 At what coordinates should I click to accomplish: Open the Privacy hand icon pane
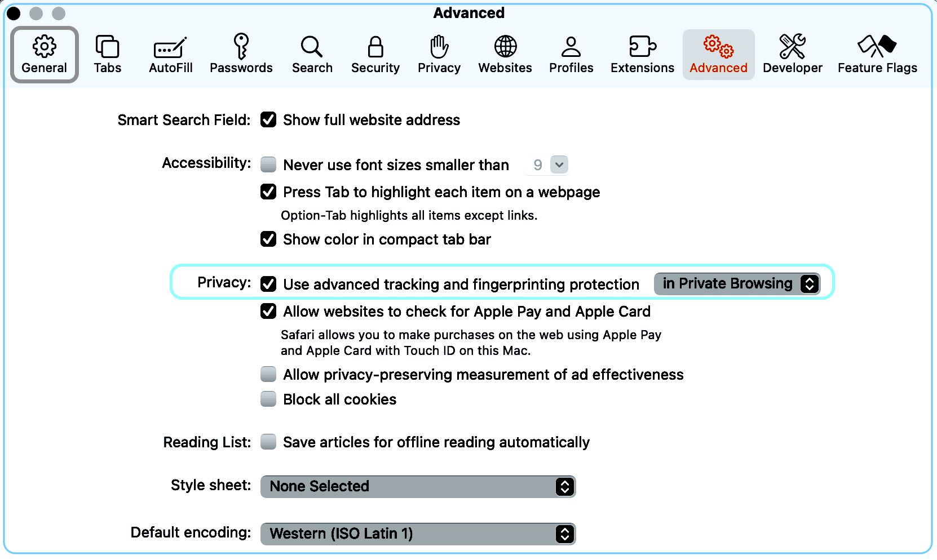pyautogui.click(x=439, y=55)
